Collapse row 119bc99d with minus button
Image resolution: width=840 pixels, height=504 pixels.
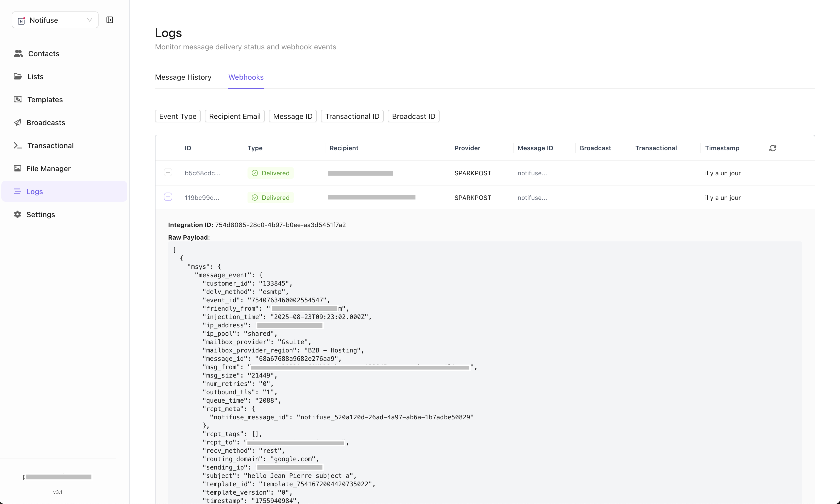pyautogui.click(x=168, y=197)
